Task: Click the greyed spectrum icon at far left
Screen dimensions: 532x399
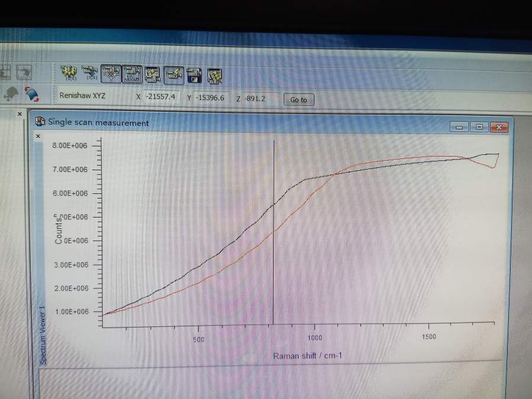Action: click(4, 72)
